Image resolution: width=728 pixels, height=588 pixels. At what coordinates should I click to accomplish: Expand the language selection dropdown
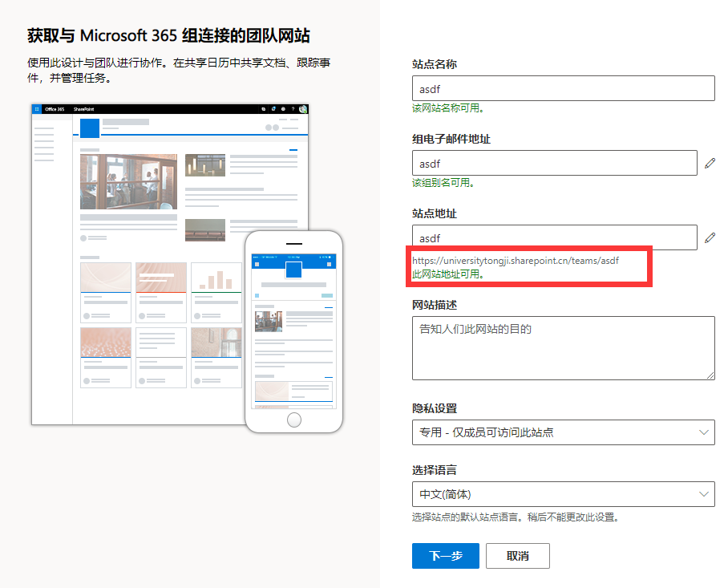563,494
